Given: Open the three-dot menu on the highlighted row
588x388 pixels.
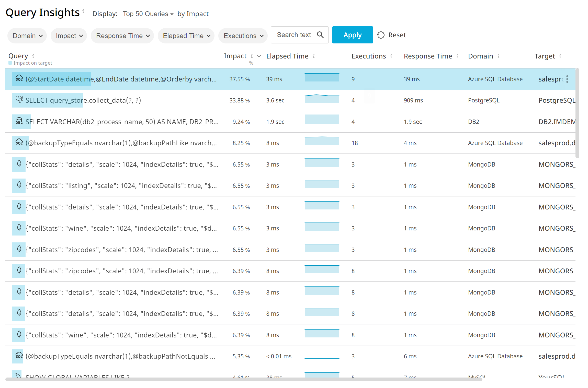Looking at the screenshot, I should coord(567,79).
